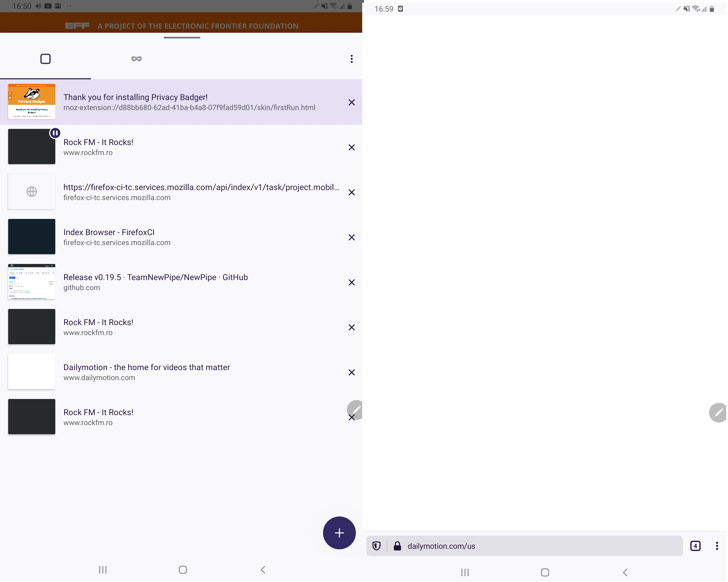The width and height of the screenshot is (728, 582).
Task: Open the tab counter showing 4
Action: coord(695,546)
